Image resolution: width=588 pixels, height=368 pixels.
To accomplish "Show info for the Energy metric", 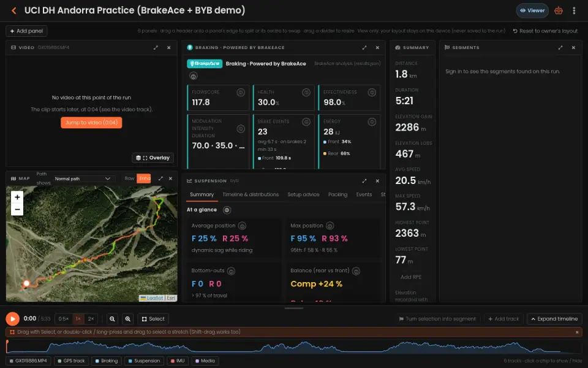I will point(372,121).
